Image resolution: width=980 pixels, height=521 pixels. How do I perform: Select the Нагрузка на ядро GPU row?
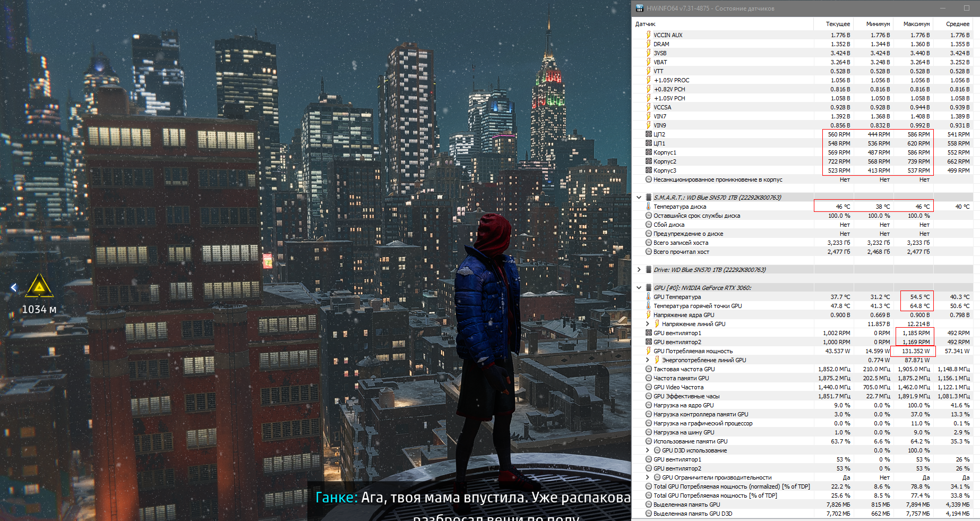(x=803, y=405)
